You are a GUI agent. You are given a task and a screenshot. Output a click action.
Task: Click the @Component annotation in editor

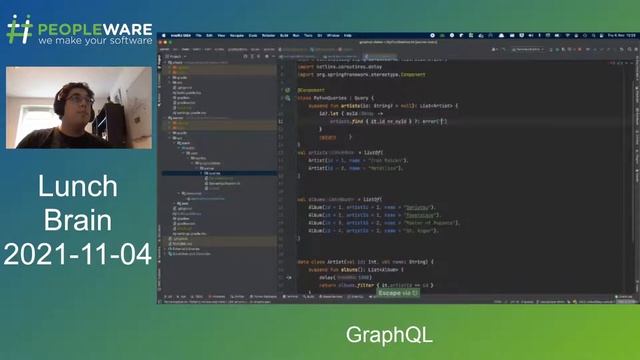pos(311,90)
